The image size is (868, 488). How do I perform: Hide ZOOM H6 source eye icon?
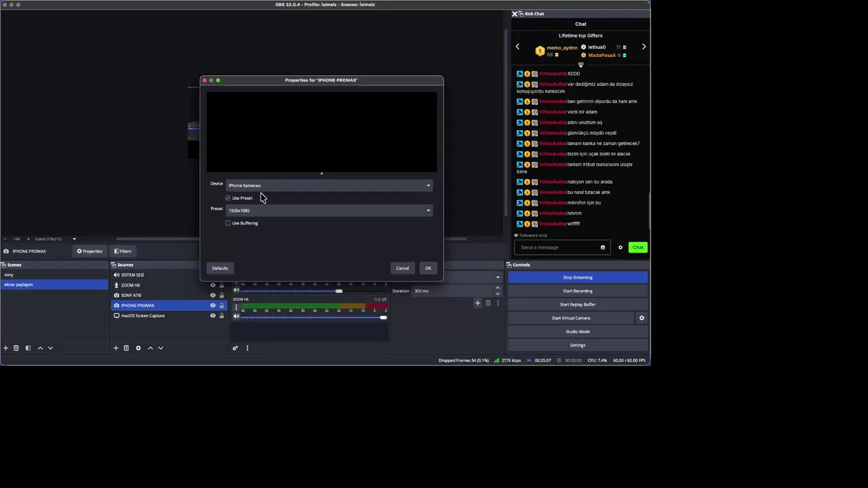coord(213,285)
